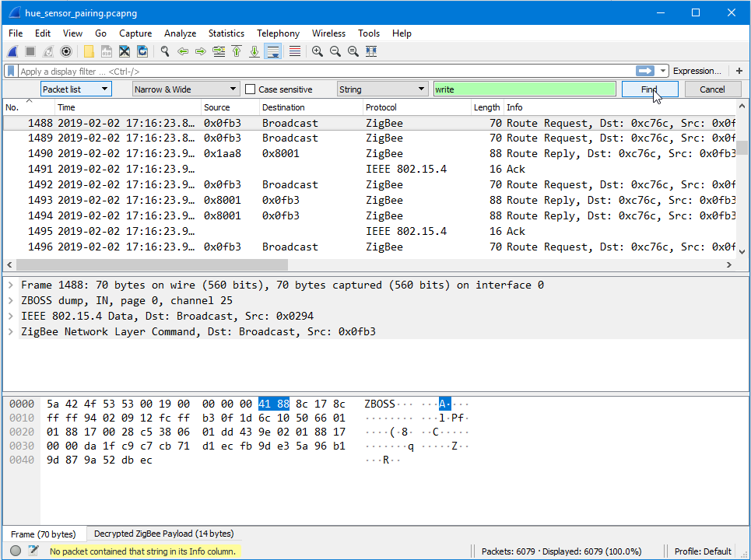751x560 pixels.
Task: Sort by the Time column header
Action: (128, 107)
